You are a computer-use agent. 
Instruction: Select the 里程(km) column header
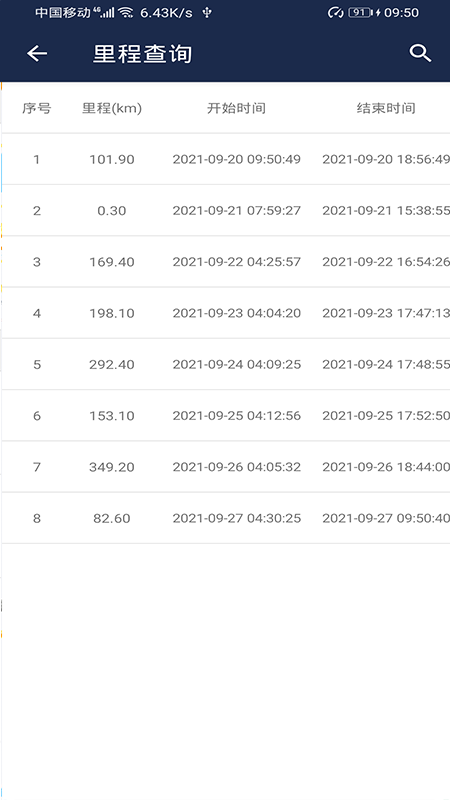[x=112, y=108]
